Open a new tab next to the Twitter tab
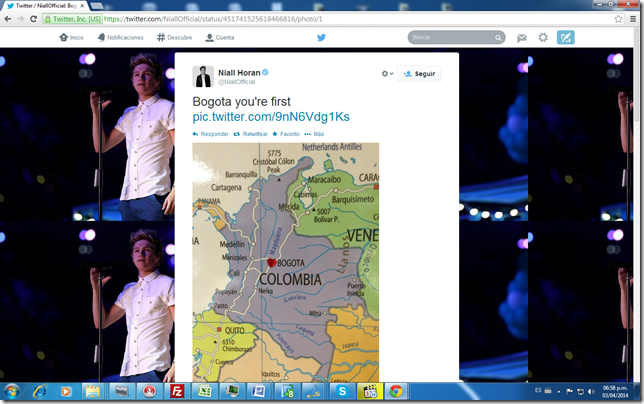644x404 pixels. click(96, 6)
